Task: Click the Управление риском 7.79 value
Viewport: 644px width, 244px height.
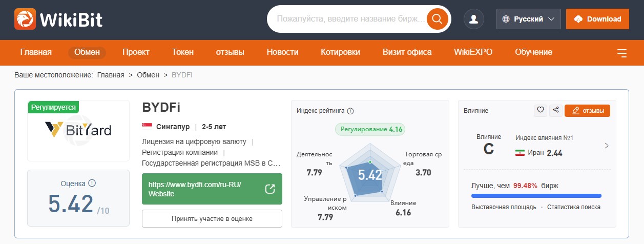Action: [325, 217]
